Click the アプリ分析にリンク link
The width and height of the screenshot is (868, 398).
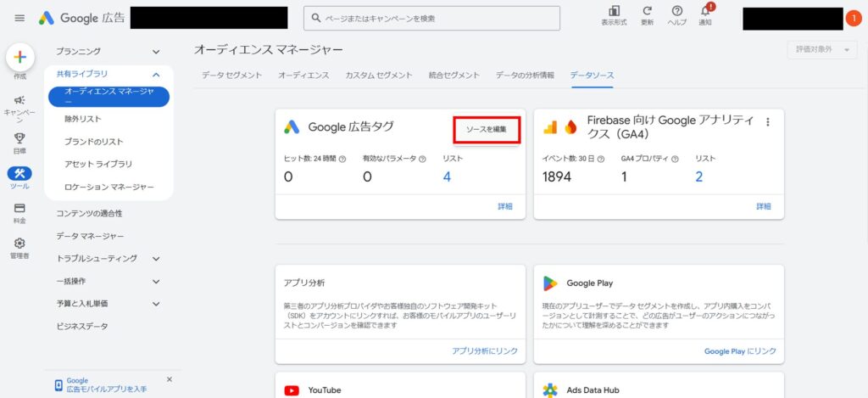(x=484, y=350)
